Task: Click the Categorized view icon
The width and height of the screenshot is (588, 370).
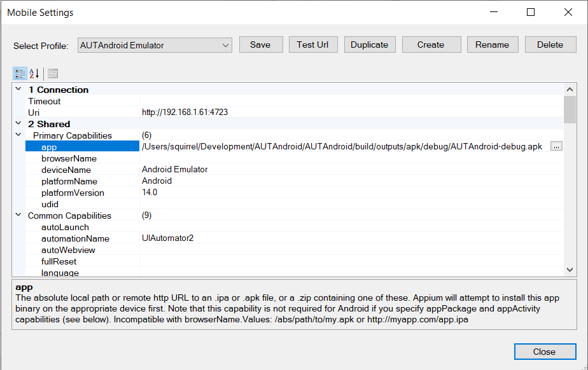Action: point(20,73)
